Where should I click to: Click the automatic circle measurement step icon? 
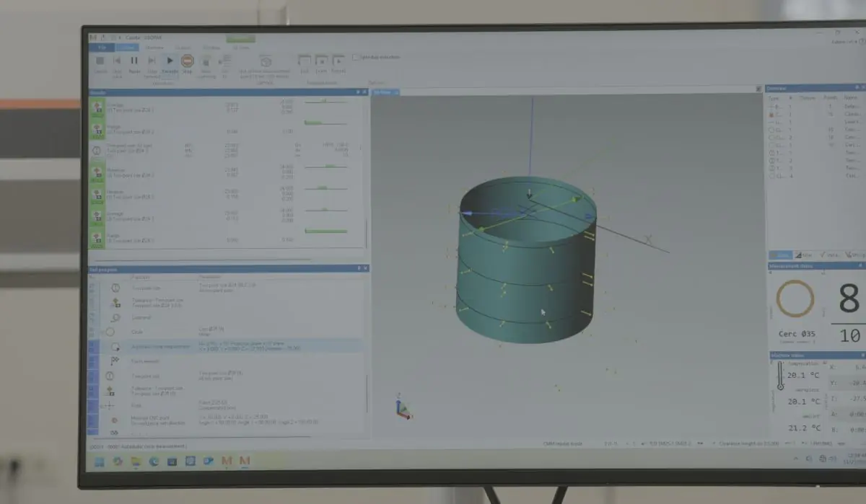(114, 347)
